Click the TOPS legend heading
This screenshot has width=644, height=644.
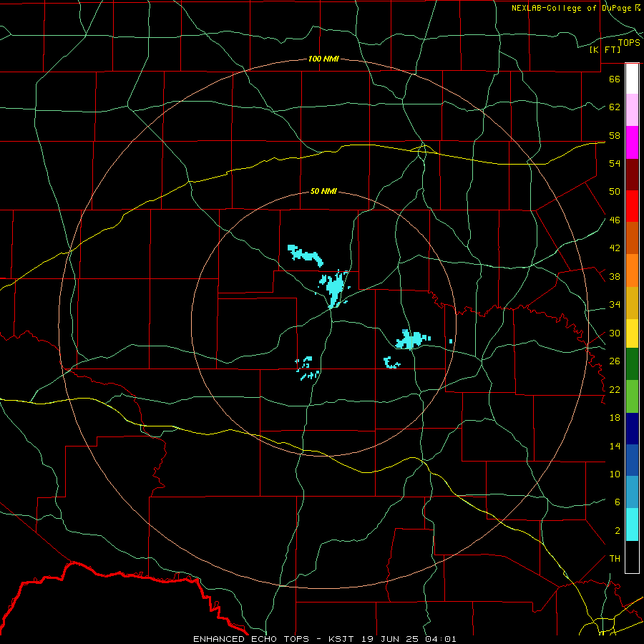click(629, 42)
